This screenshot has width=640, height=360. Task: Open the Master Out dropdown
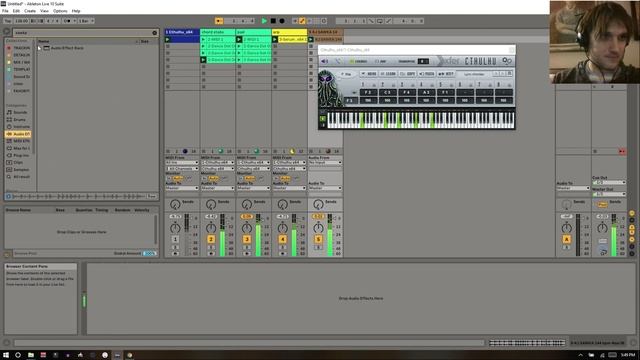coord(609,194)
